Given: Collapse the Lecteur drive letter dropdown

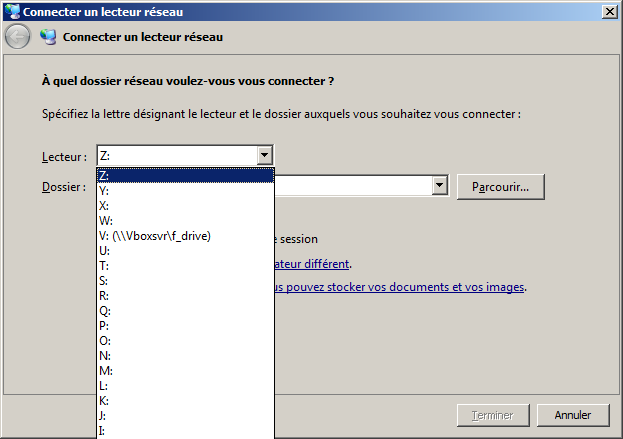Looking at the screenshot, I should point(264,155).
